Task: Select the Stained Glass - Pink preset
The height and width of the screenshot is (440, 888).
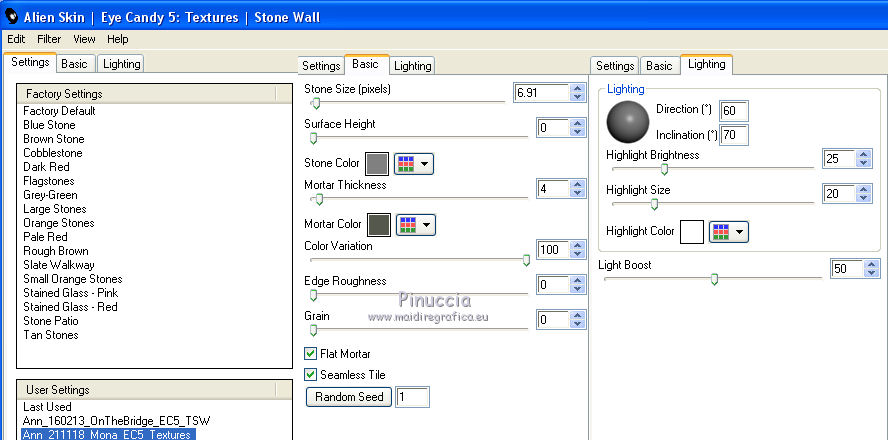Action: (71, 293)
